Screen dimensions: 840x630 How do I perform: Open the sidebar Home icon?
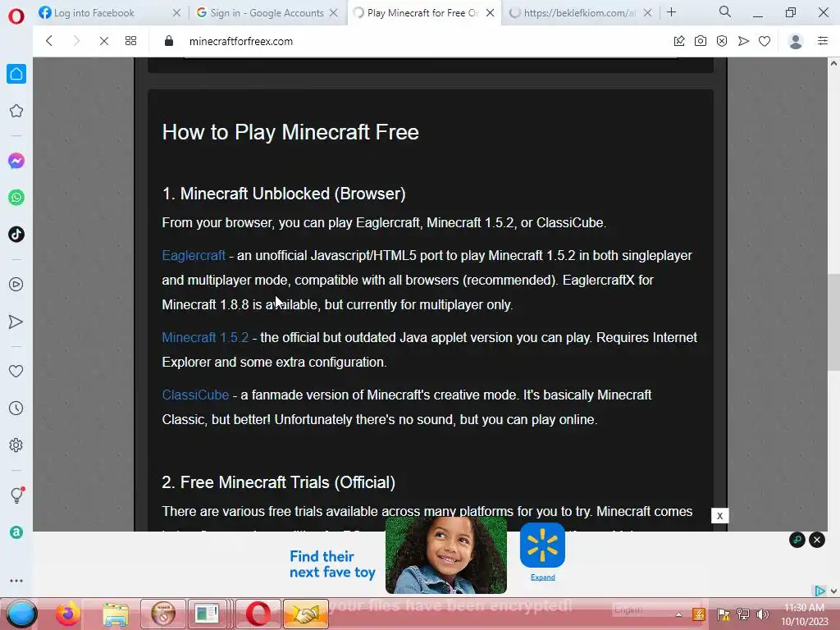pos(16,74)
